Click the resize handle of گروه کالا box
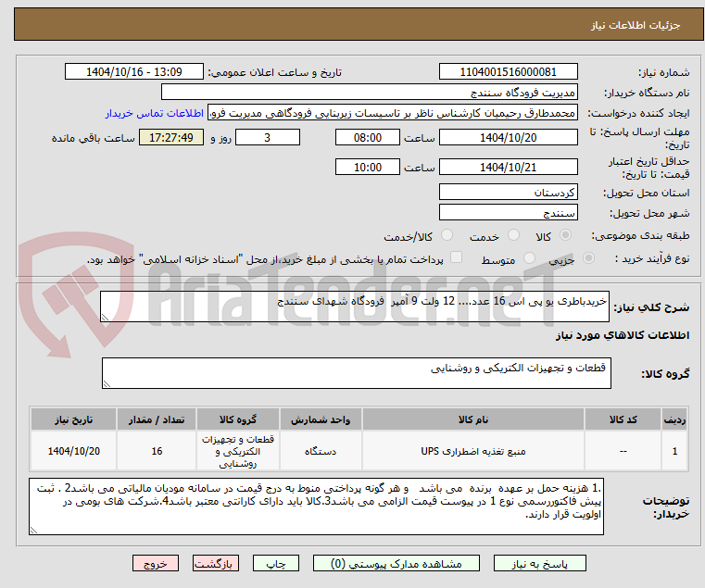Viewport: 705px width, 588px height. [107, 384]
